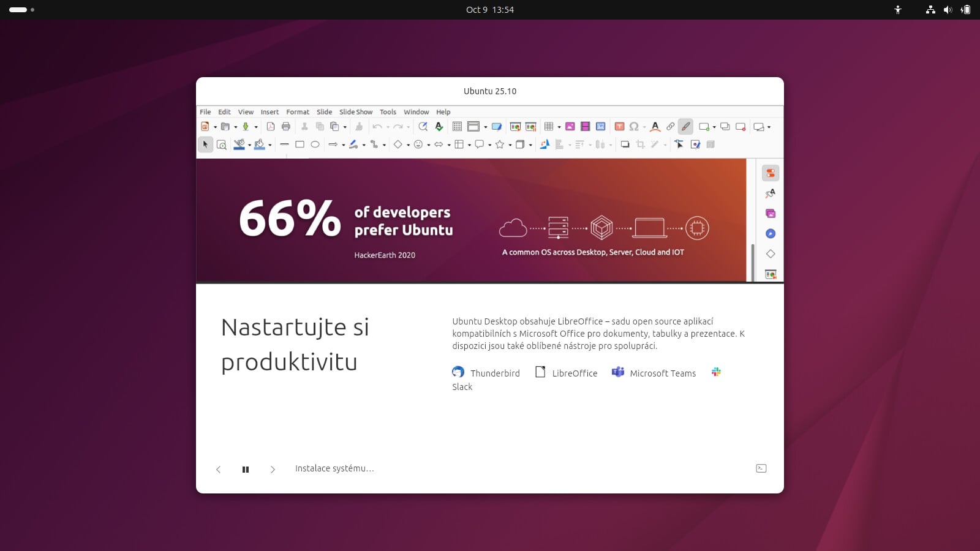Image resolution: width=980 pixels, height=551 pixels.
Task: Click the volume speaker icon in top bar
Action: (x=948, y=10)
